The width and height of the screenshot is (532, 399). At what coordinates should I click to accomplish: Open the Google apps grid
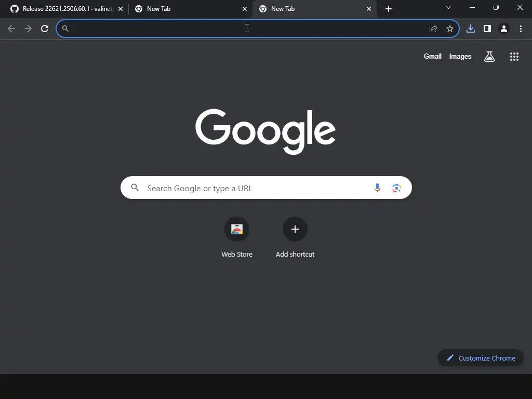pyautogui.click(x=514, y=57)
